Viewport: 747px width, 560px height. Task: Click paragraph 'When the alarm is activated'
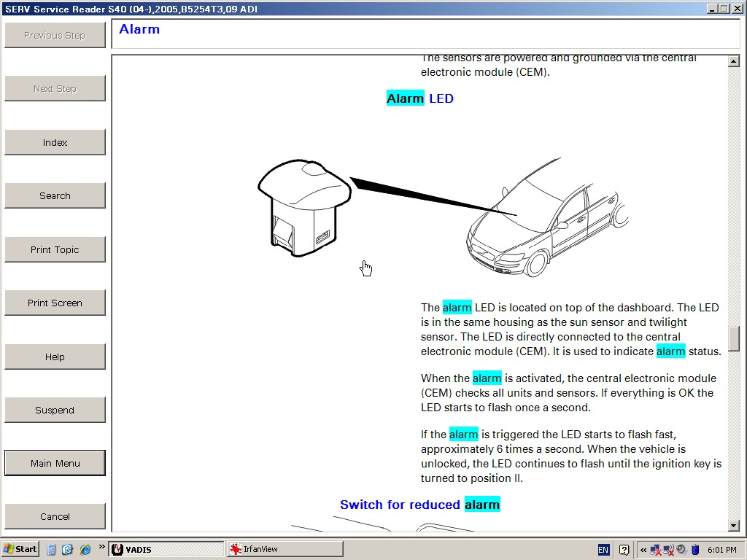pyautogui.click(x=568, y=393)
